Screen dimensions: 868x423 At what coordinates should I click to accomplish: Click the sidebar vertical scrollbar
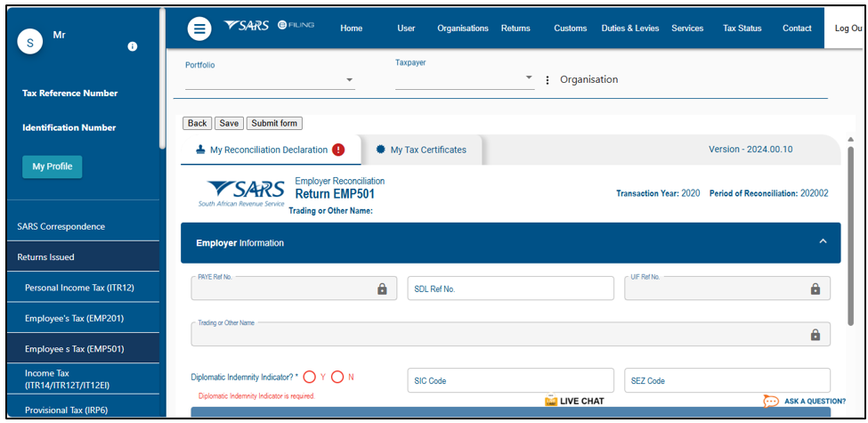(x=162, y=78)
